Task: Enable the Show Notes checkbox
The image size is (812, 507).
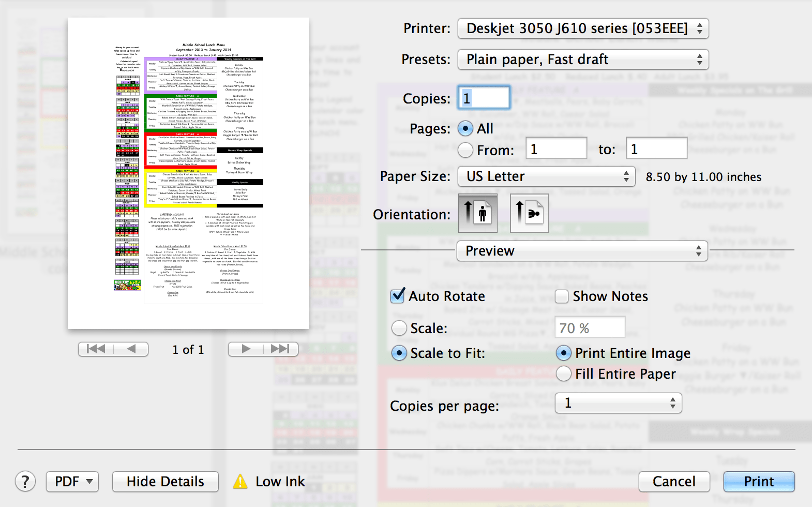Action: click(x=562, y=296)
